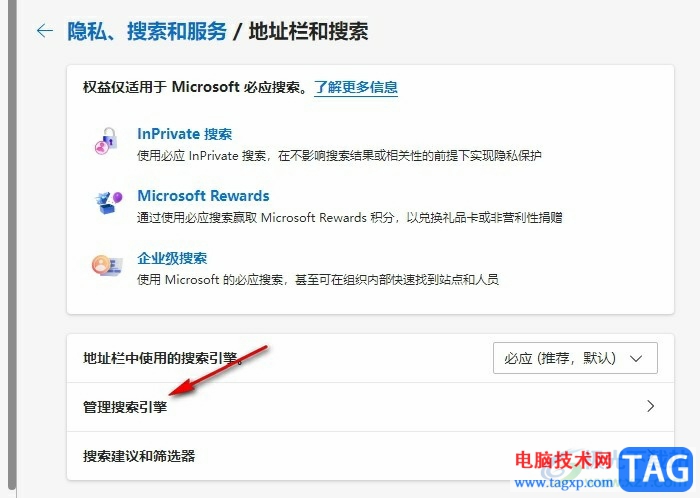Screen dimensions: 700x498
Task: Click the 企业级搜索 profile icon
Action: [107, 266]
